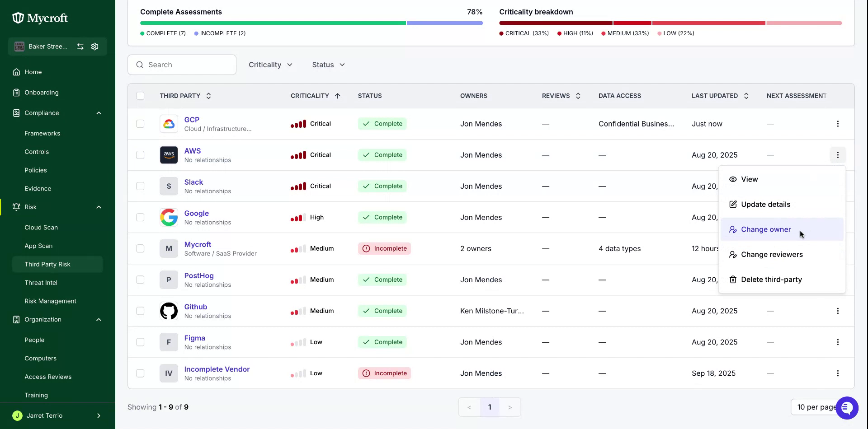Collapse the Compliance sidebar section
Image resolution: width=868 pixels, height=429 pixels.
click(99, 113)
